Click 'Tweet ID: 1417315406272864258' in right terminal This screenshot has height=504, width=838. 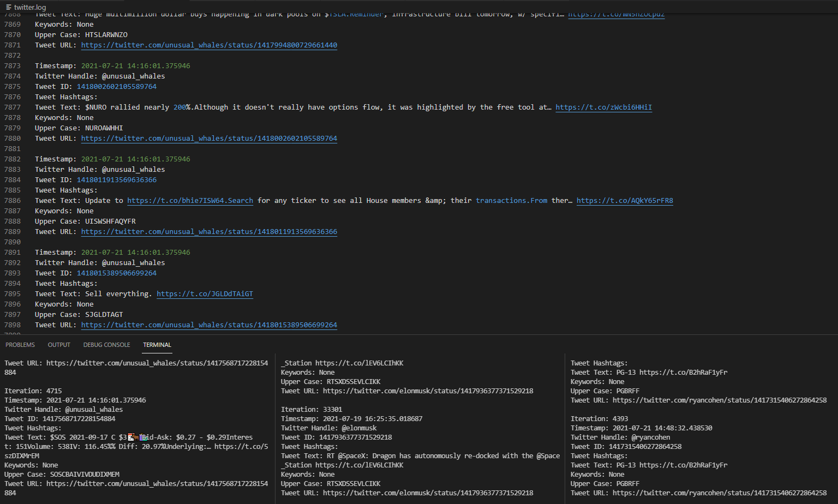pyautogui.click(x=626, y=447)
